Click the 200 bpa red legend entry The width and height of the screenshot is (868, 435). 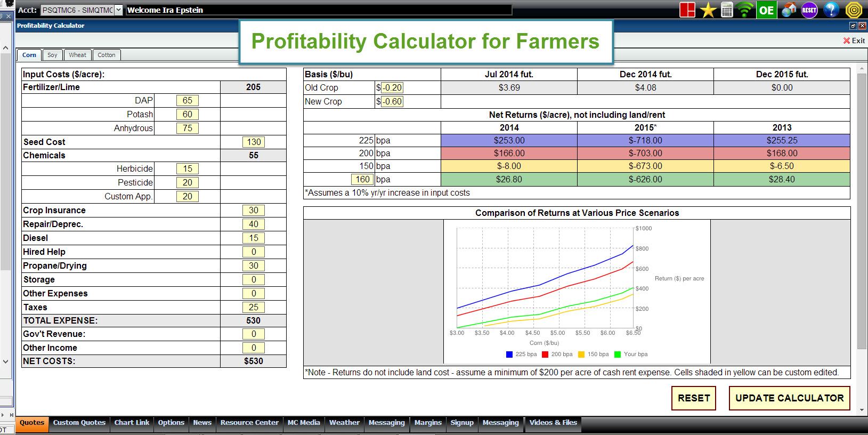click(x=557, y=354)
